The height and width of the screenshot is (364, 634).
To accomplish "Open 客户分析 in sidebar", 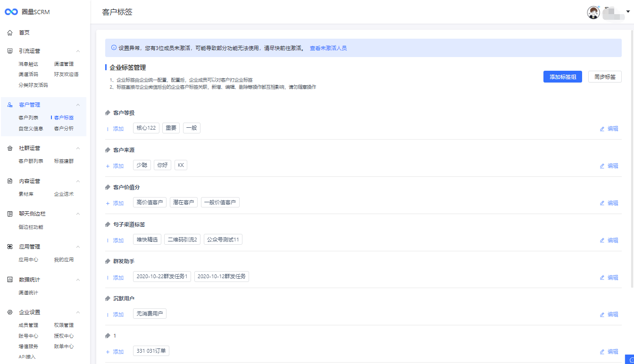I will coord(64,128).
